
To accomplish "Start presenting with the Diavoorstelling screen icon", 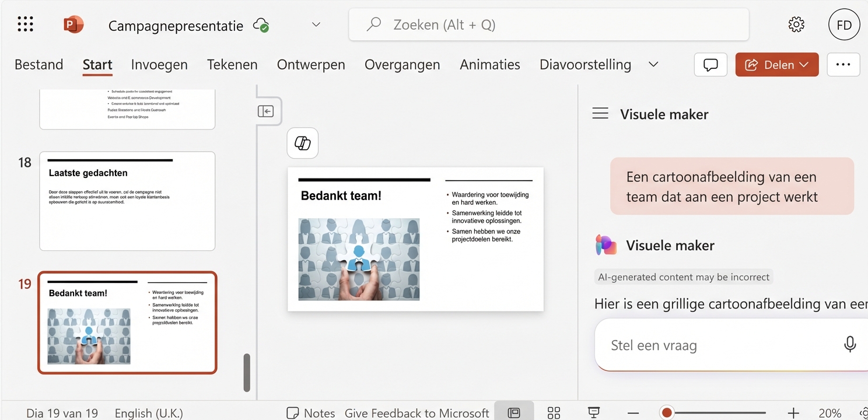I will (593, 412).
